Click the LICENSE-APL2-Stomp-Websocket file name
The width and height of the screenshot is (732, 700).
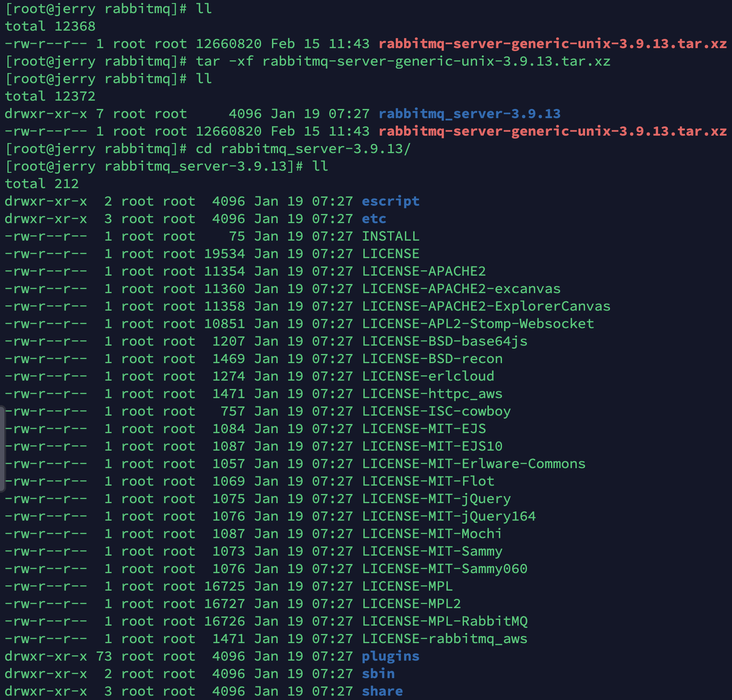(x=478, y=324)
